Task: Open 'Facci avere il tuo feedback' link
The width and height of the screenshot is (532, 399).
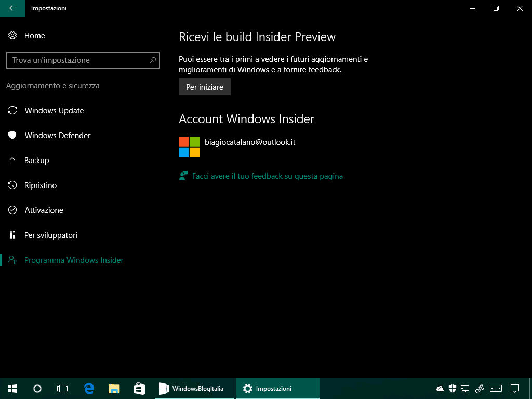Action: pyautogui.click(x=268, y=176)
